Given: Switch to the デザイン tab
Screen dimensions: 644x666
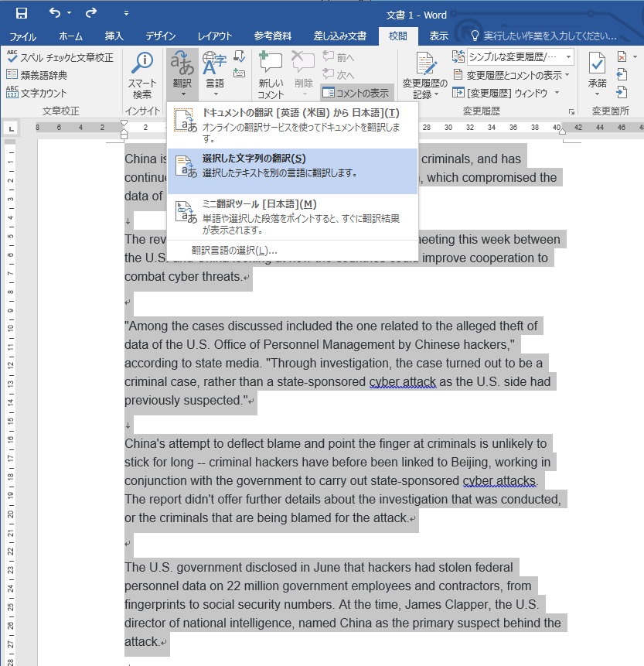Looking at the screenshot, I should [x=161, y=36].
